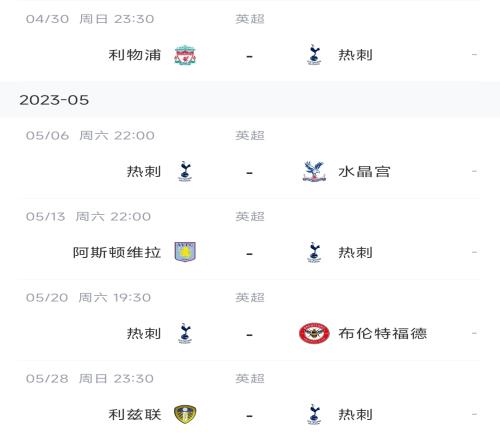Click the Brentford bee crest
The width and height of the screenshot is (500, 440).
coord(314,333)
